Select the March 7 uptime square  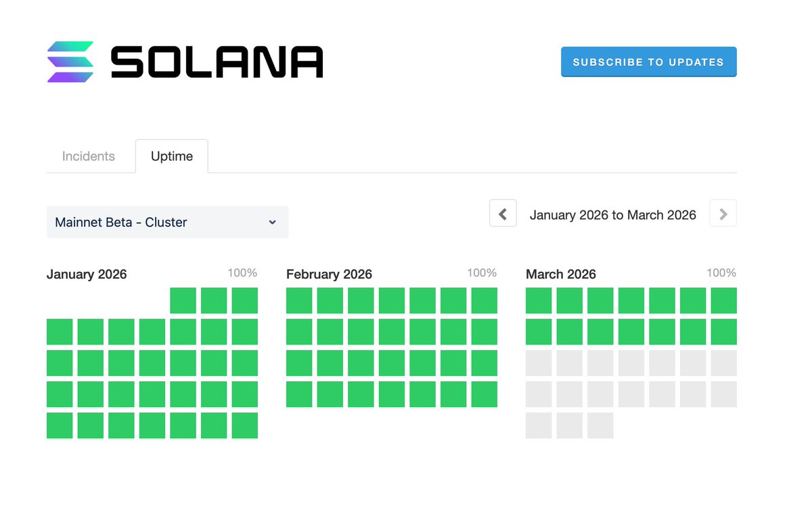724,300
